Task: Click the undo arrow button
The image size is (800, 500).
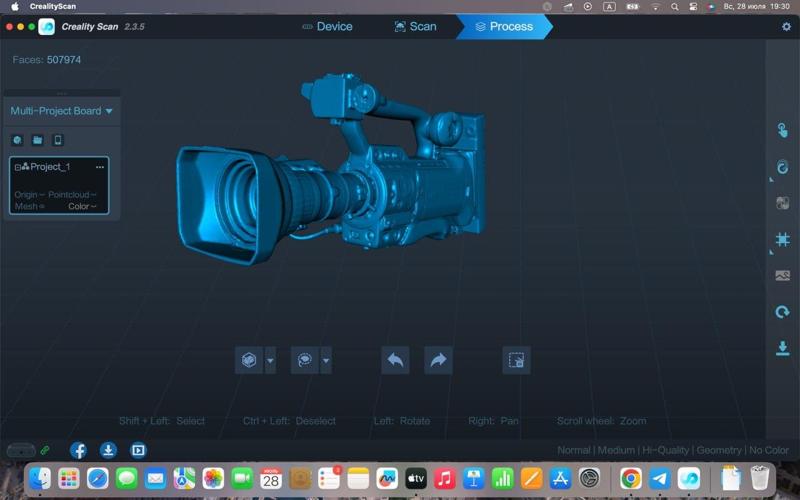Action: (395, 361)
